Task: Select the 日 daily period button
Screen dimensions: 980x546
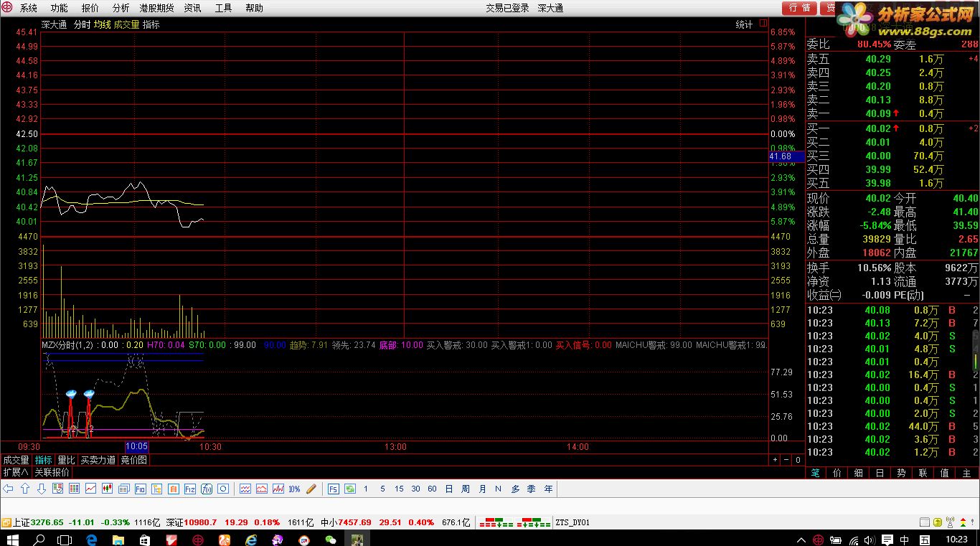Action: pos(449,489)
